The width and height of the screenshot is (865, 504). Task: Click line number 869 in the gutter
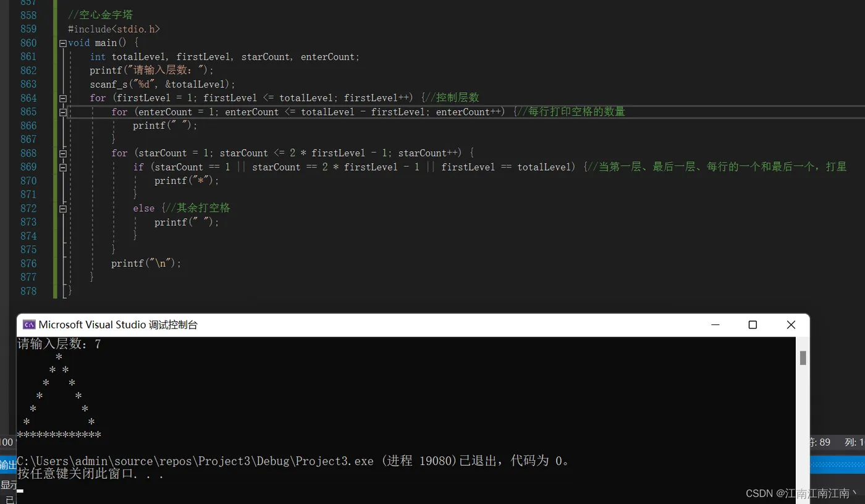[28, 167]
